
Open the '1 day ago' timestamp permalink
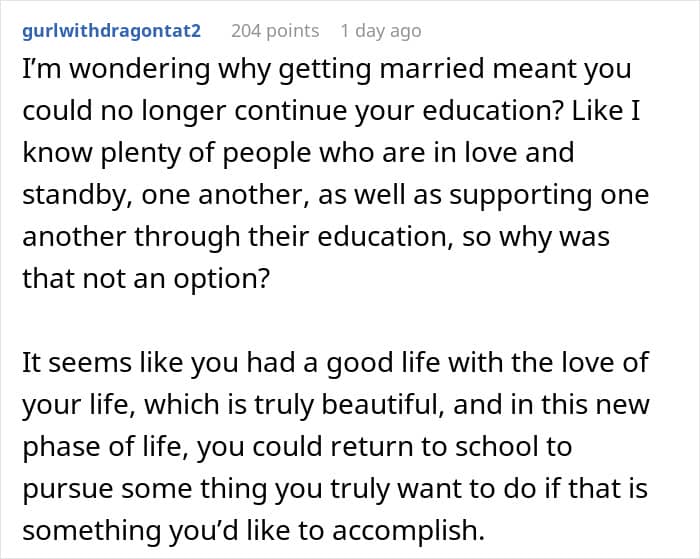pyautogui.click(x=380, y=31)
